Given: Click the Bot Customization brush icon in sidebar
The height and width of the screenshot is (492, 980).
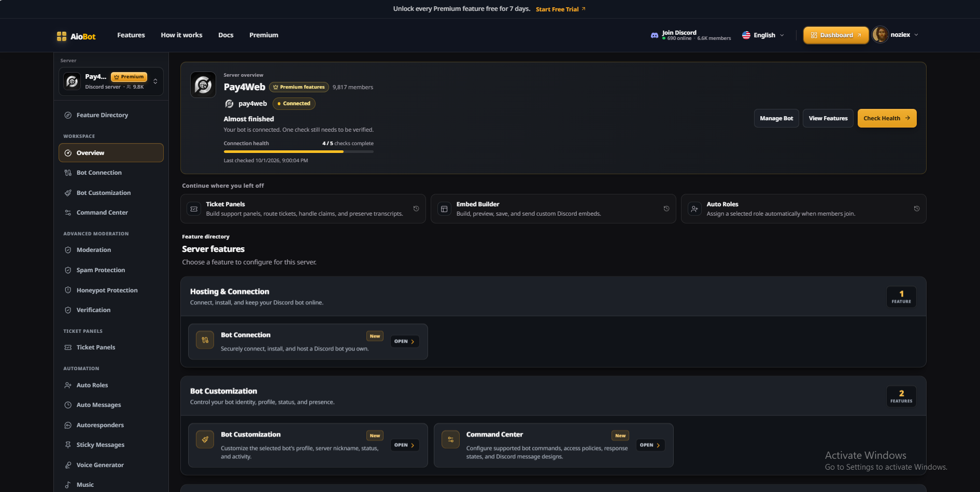Looking at the screenshot, I should coord(68,193).
